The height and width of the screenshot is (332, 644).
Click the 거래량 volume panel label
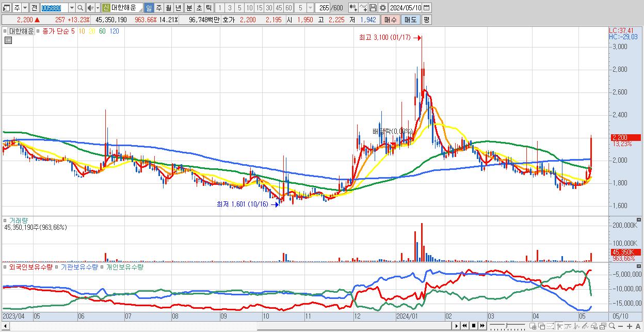(20, 220)
